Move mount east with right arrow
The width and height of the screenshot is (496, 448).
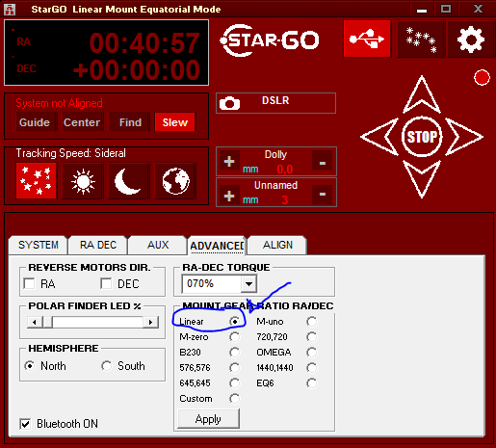click(x=464, y=137)
